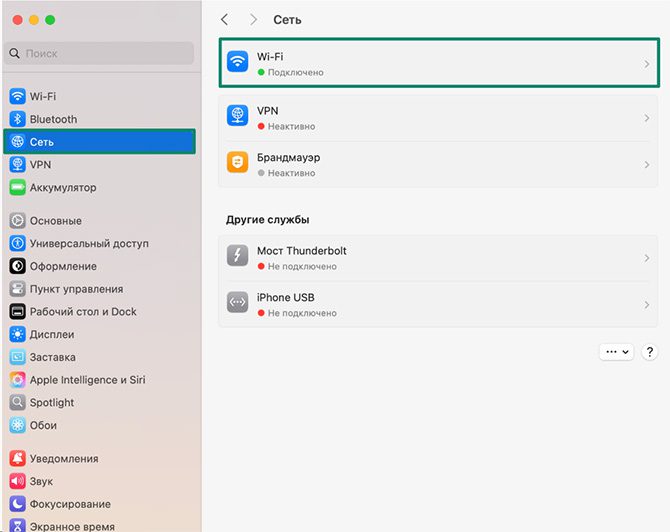Click the Пункт управления icon

pos(18,289)
